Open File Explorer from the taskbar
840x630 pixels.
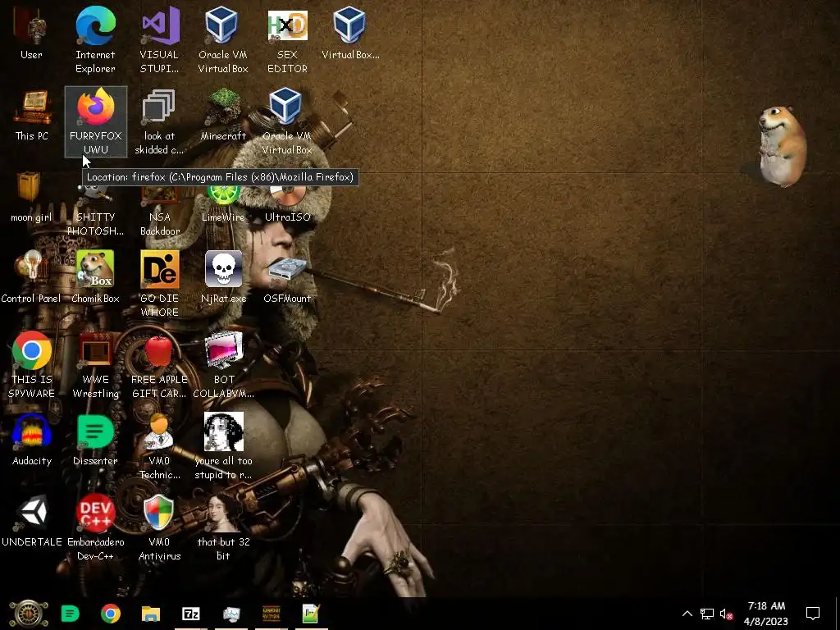pyautogui.click(x=151, y=614)
